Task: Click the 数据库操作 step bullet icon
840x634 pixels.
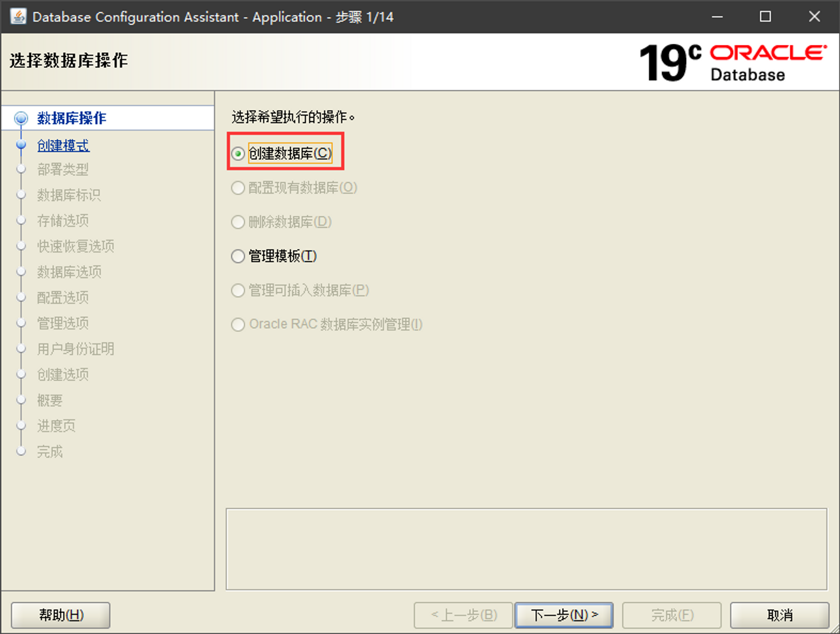Action: pyautogui.click(x=21, y=118)
